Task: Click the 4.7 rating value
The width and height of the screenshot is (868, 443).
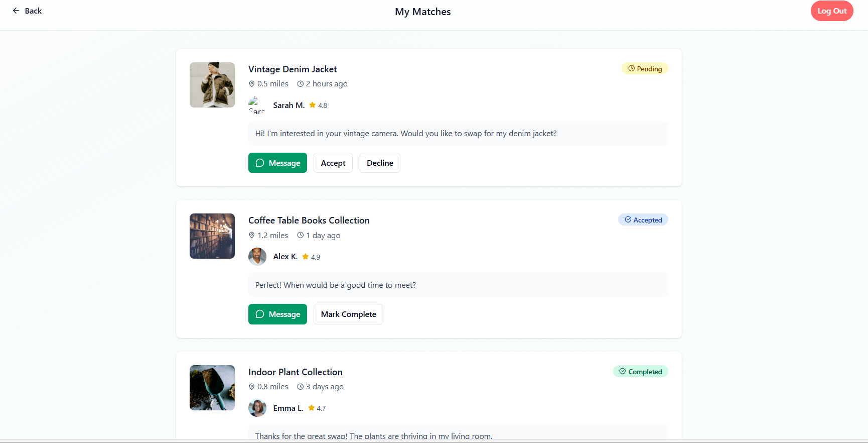Action: point(321,408)
